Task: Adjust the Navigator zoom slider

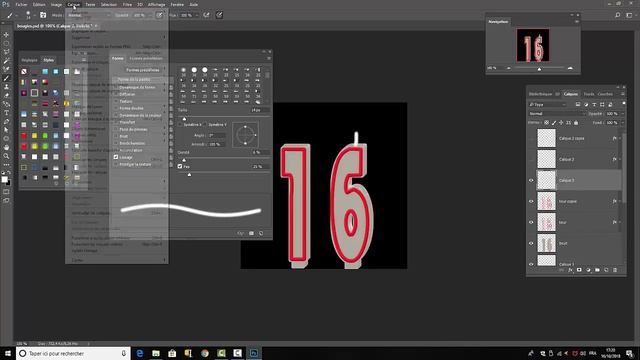Action: [x=539, y=69]
